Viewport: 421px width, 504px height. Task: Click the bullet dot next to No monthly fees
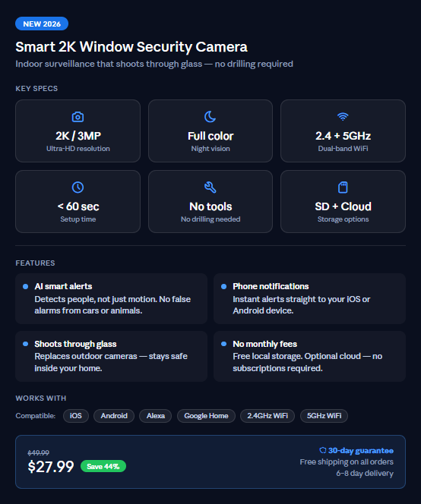click(x=223, y=344)
